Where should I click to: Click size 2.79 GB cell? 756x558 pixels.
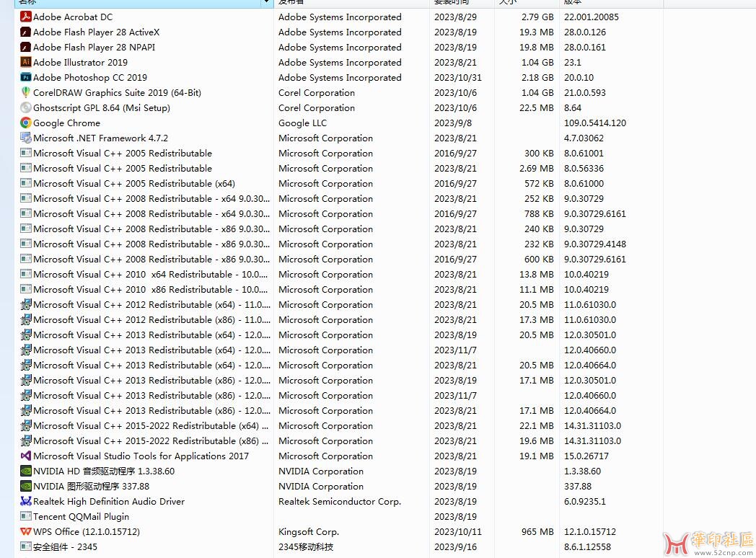coord(537,17)
